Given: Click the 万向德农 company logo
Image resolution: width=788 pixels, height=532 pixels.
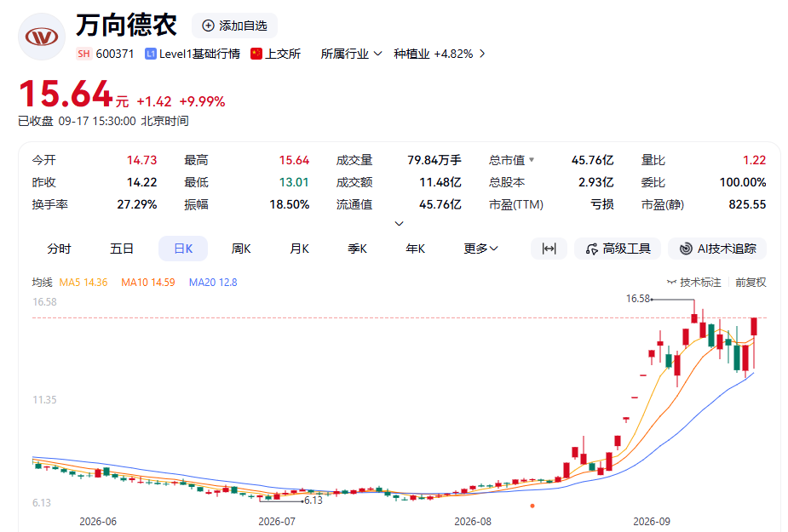Looking at the screenshot, I should click(41, 37).
